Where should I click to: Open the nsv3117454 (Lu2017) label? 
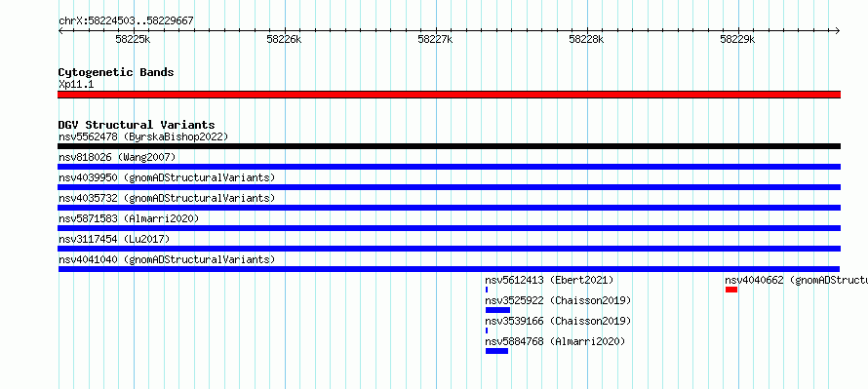pos(114,239)
